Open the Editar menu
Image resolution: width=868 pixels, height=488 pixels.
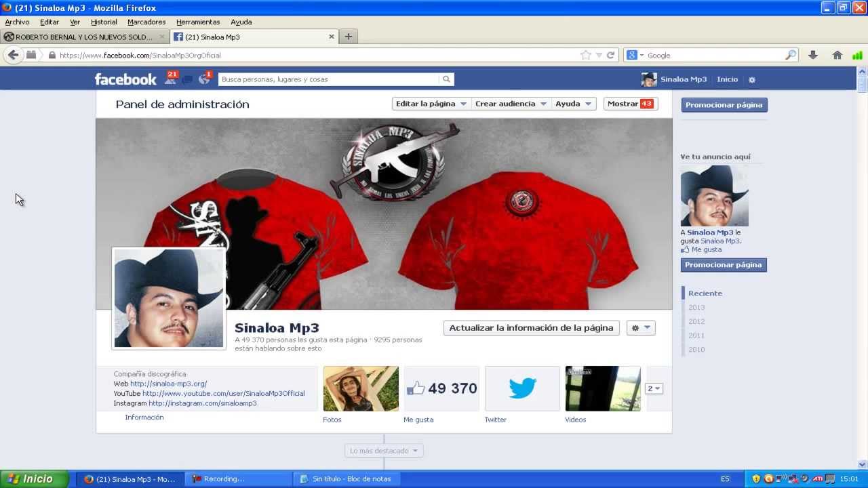50,22
